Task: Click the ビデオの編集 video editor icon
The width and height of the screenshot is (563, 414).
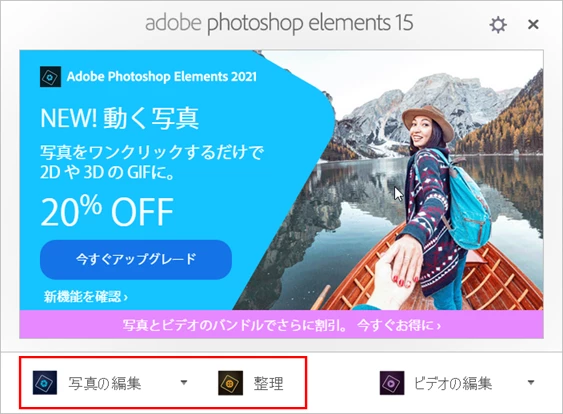Action: point(392,383)
